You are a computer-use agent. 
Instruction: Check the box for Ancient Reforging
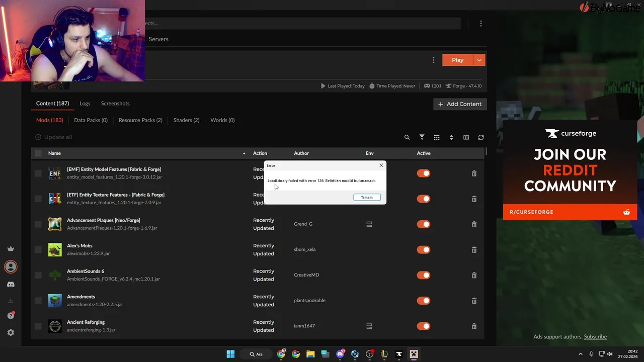(x=38, y=326)
